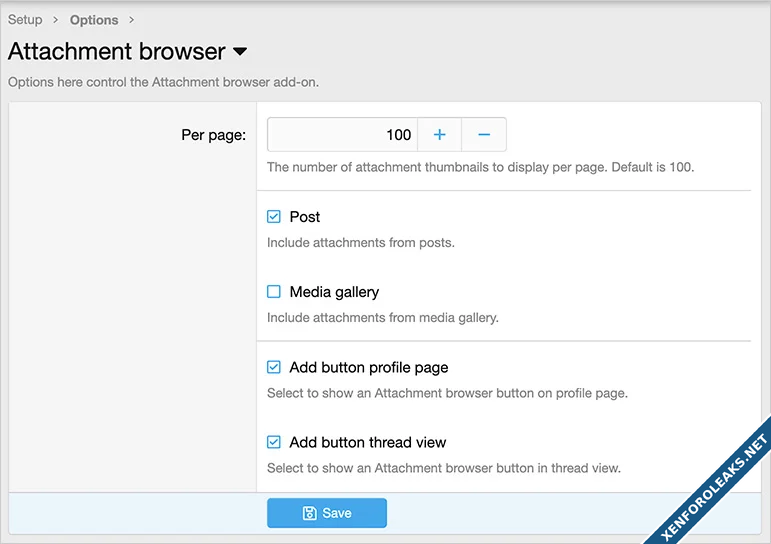Open Options from the breadcrumb
The height and width of the screenshot is (544, 771).
coord(94,20)
